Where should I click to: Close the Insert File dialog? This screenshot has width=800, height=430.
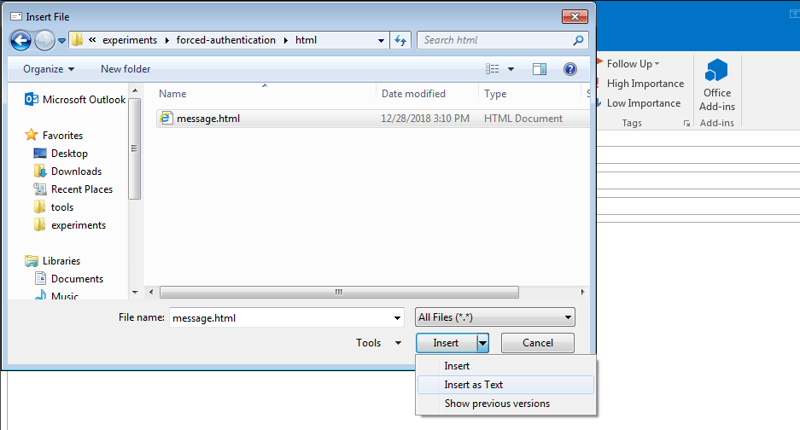click(575, 16)
